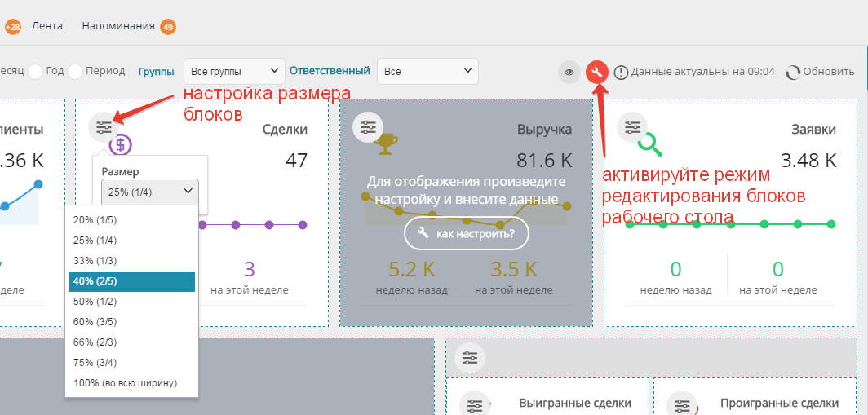The image size is (868, 415).
Task: Click the purple dollar icon on Сделки
Action: [x=120, y=145]
